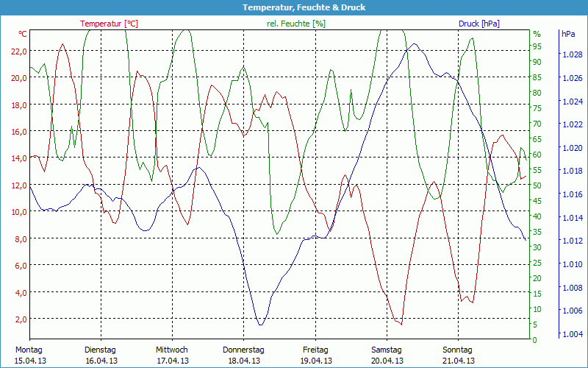
Task: Select the red 'Temperatur [°C]' legend label
Action: 109,24
